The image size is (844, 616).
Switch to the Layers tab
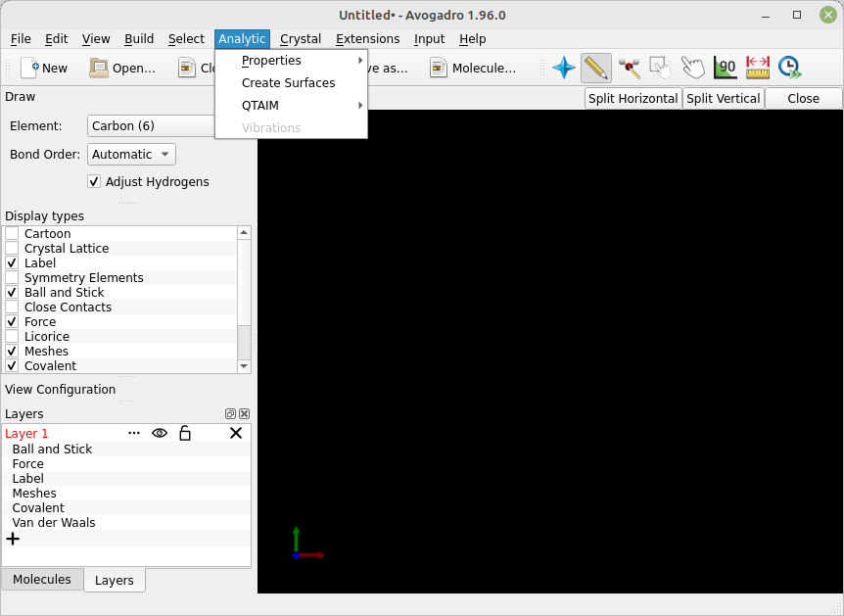pos(114,580)
